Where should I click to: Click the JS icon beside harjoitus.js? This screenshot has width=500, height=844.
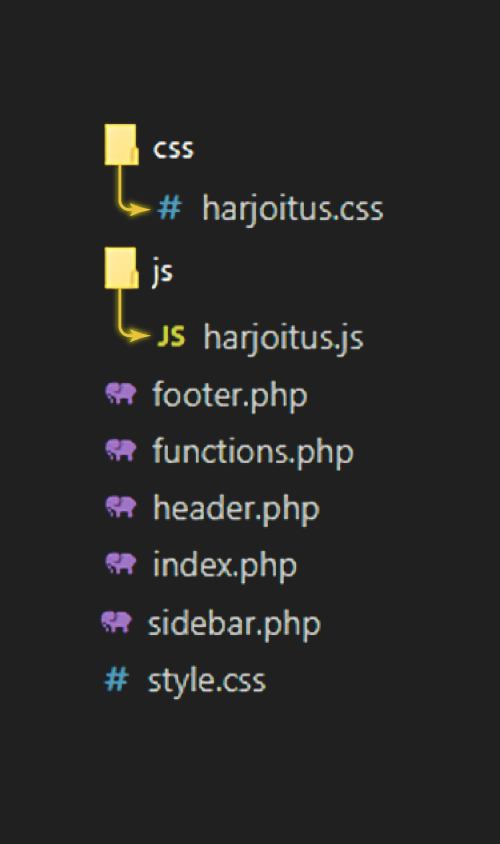171,336
